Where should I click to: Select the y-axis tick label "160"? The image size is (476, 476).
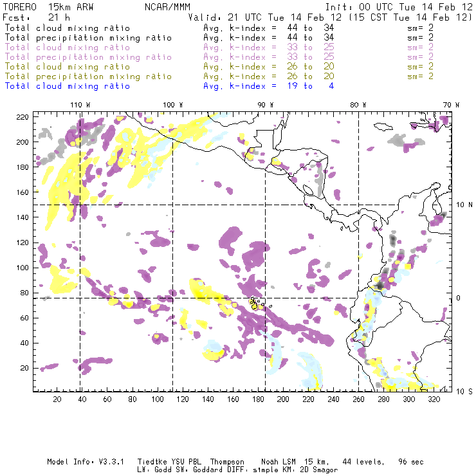coord(23,192)
